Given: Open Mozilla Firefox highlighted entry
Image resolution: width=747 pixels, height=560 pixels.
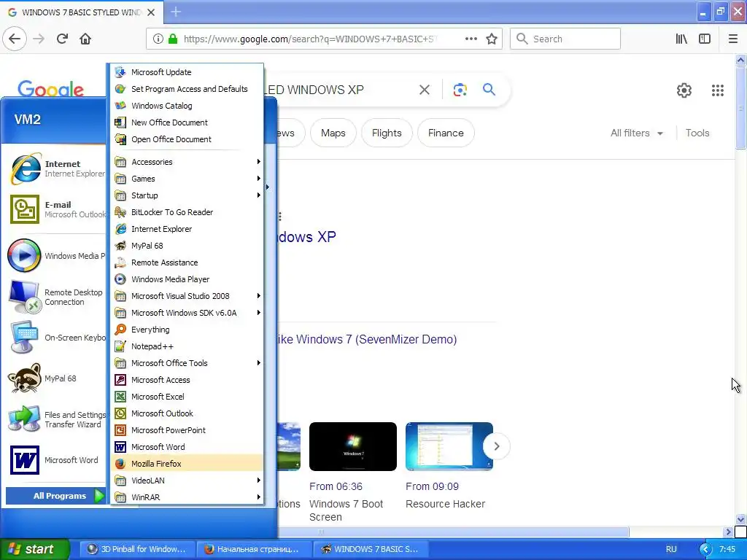Looking at the screenshot, I should click(187, 463).
